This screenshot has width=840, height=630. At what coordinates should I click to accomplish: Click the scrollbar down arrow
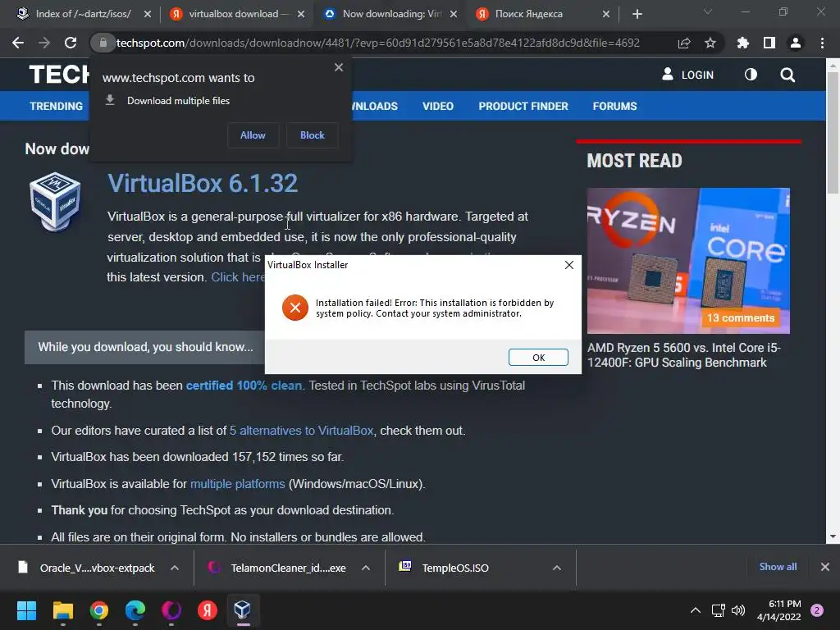833,536
